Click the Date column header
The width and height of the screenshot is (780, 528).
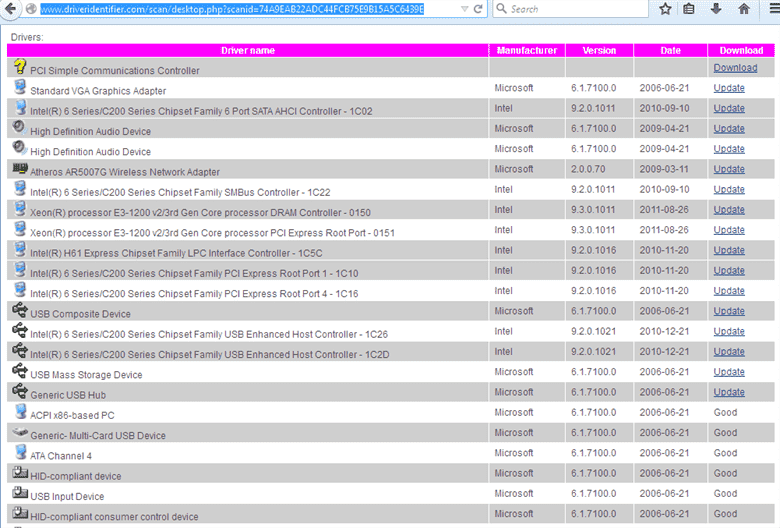670,50
